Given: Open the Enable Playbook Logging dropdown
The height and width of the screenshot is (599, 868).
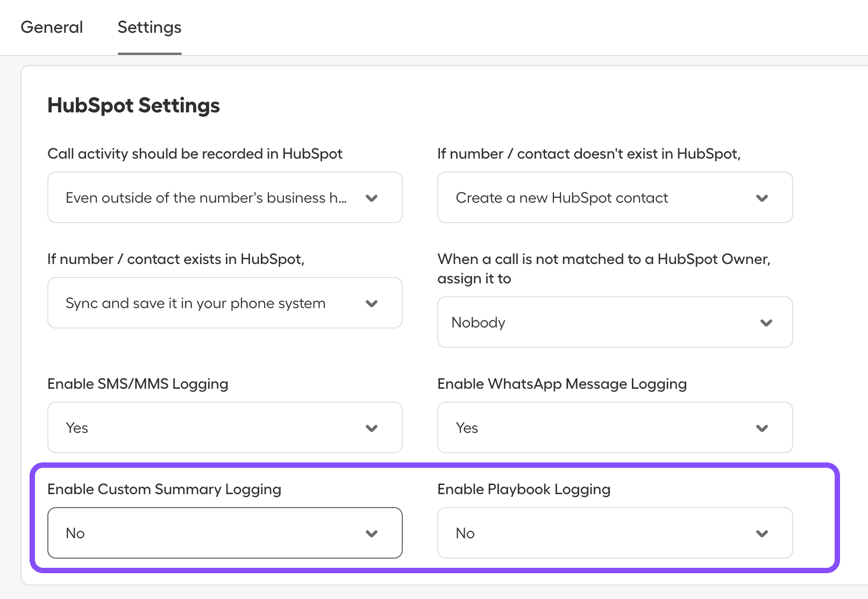Looking at the screenshot, I should (615, 533).
